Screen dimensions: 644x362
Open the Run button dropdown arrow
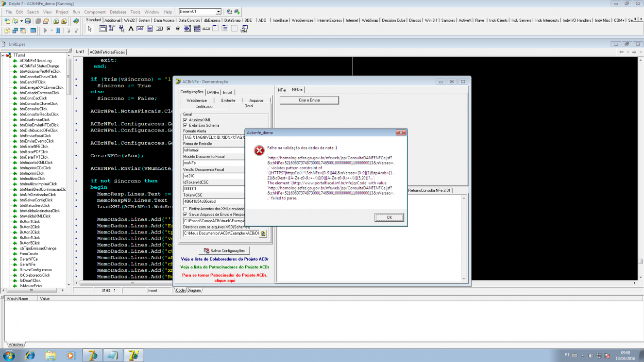[x=52, y=30]
